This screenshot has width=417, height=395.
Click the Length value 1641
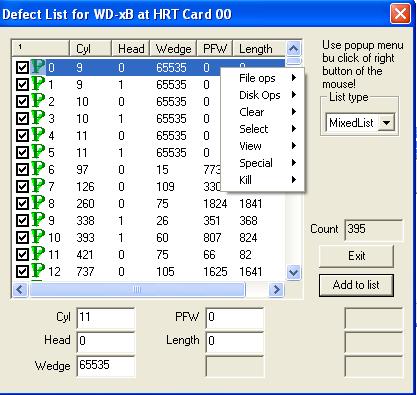(x=251, y=272)
